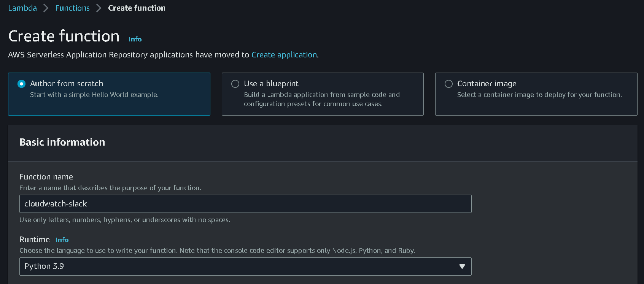The height and width of the screenshot is (284, 644).
Task: Click the Container image card description text
Action: click(x=539, y=95)
